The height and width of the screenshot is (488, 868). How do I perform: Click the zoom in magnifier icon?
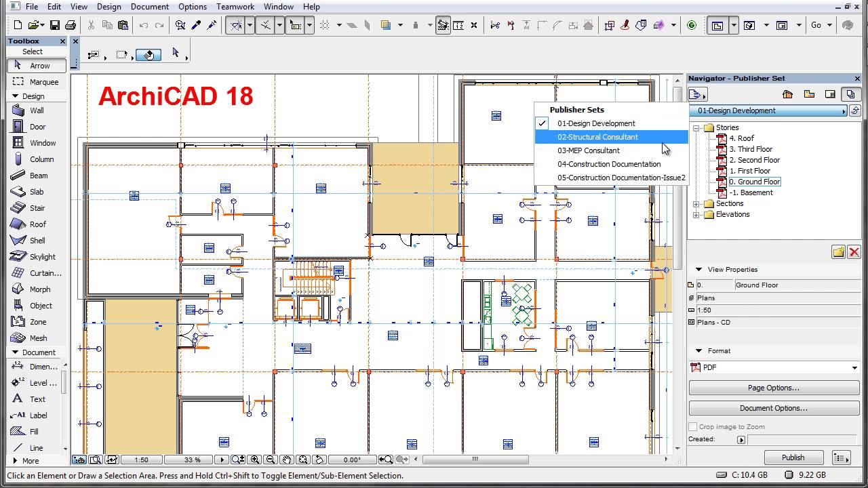pyautogui.click(x=255, y=460)
